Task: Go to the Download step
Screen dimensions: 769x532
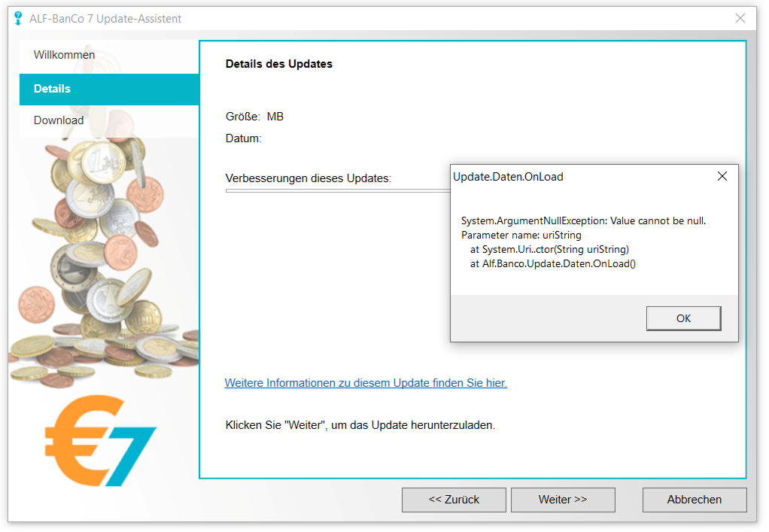Action: (x=109, y=120)
